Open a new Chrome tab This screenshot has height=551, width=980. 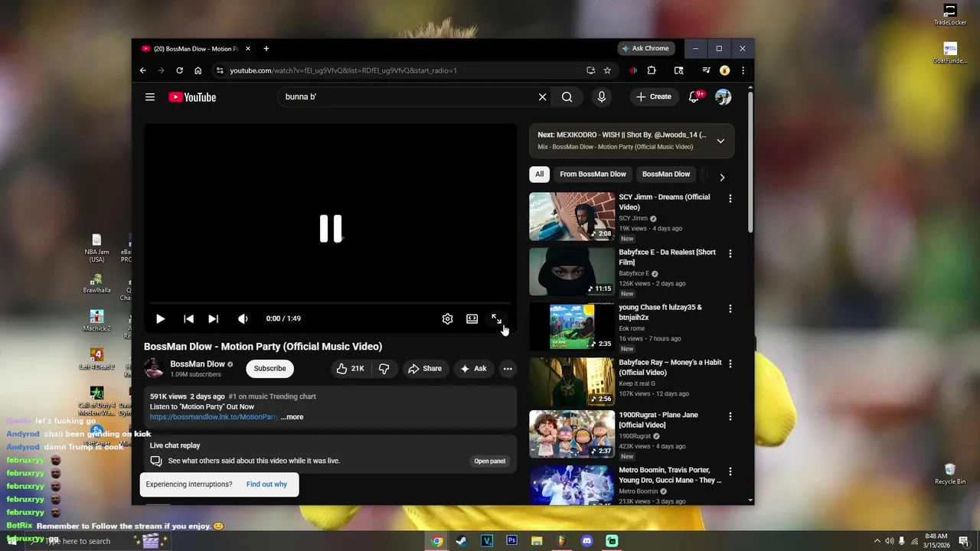click(266, 49)
